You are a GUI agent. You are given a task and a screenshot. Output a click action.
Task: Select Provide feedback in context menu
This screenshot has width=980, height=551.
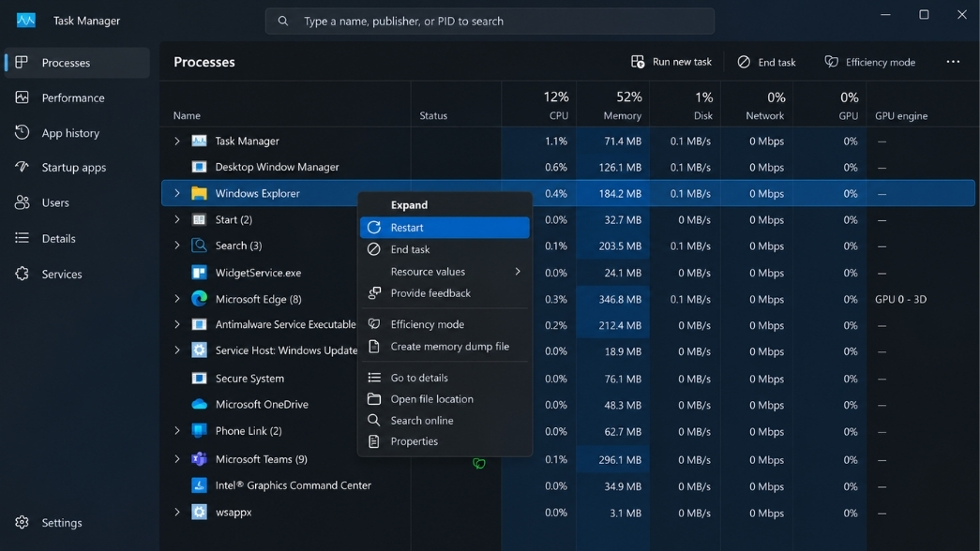(445, 293)
